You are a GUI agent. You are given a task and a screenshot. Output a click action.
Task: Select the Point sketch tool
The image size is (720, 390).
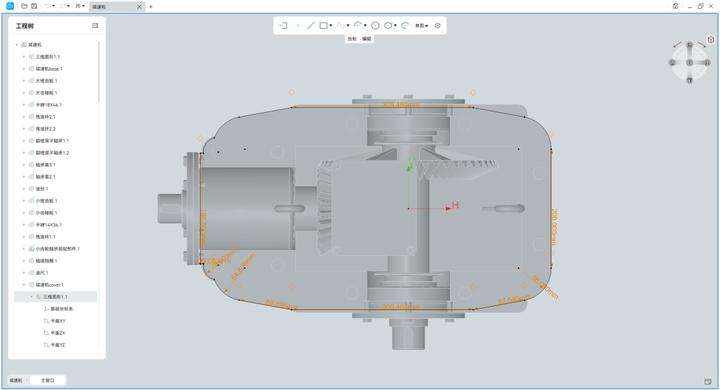pyautogui.click(x=298, y=26)
